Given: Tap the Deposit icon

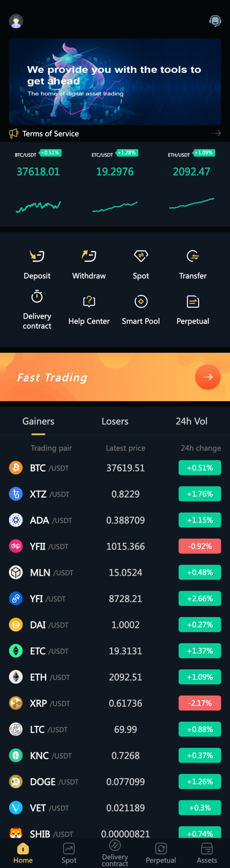Looking at the screenshot, I should (x=37, y=256).
